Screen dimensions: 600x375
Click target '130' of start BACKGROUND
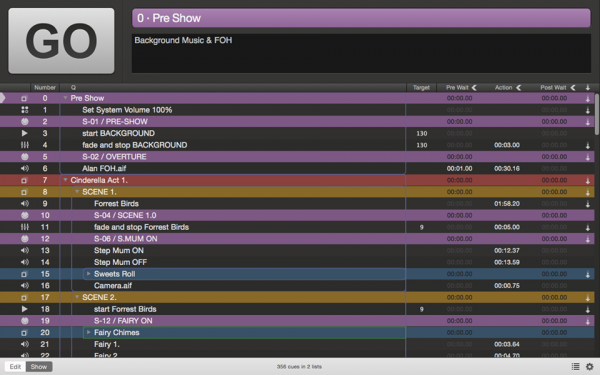pyautogui.click(x=422, y=134)
